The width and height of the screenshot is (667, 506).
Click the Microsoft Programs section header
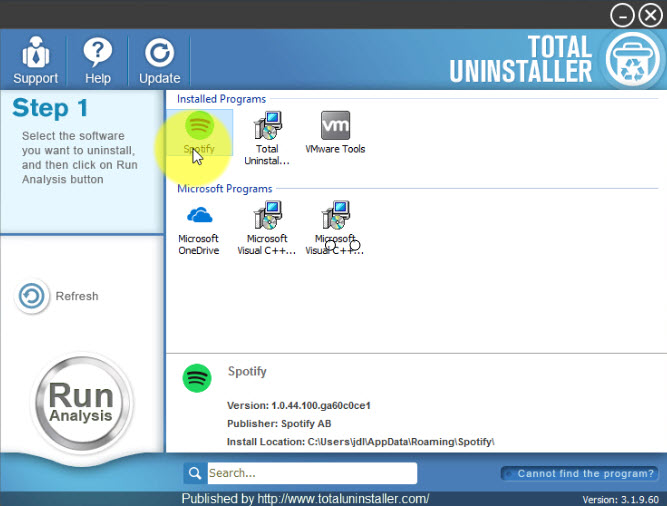click(x=225, y=188)
